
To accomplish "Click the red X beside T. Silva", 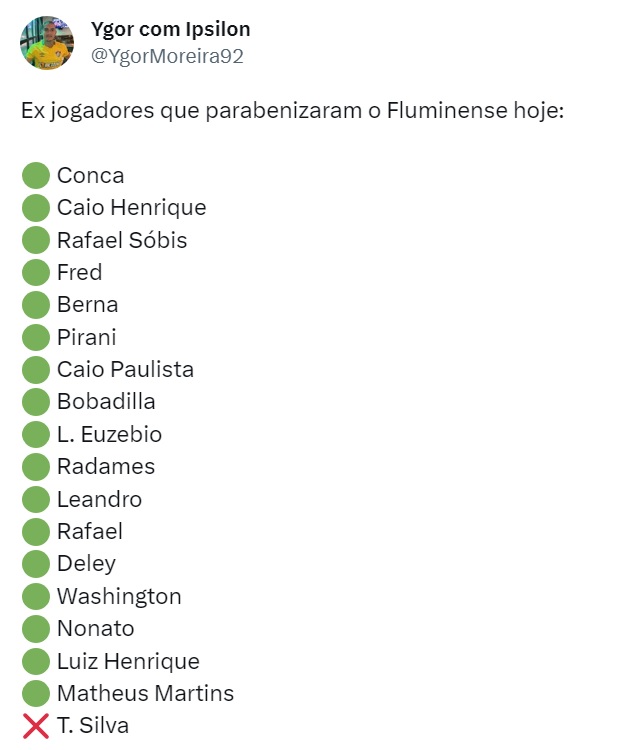I will pyautogui.click(x=36, y=726).
